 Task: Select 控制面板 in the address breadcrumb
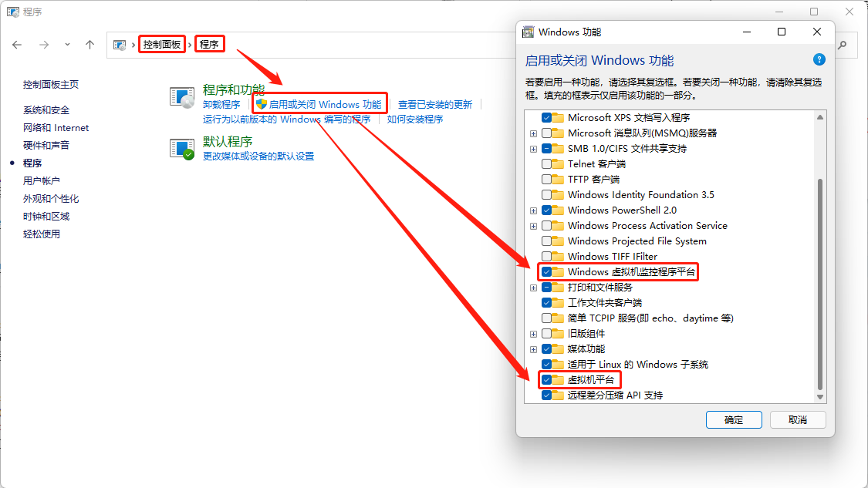tap(162, 44)
